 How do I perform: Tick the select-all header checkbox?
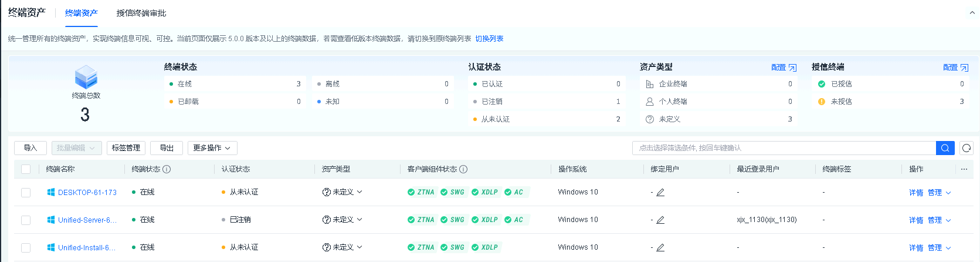click(x=26, y=169)
